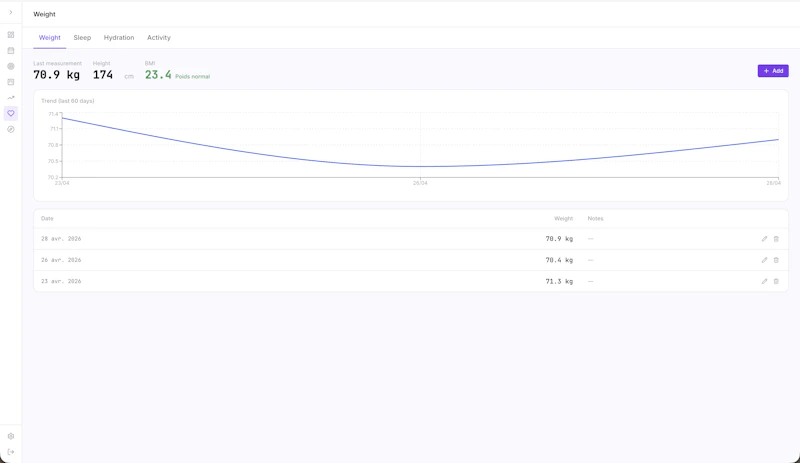Edit the 26 avr. 2026 entry
800x463 pixels.
[764, 260]
